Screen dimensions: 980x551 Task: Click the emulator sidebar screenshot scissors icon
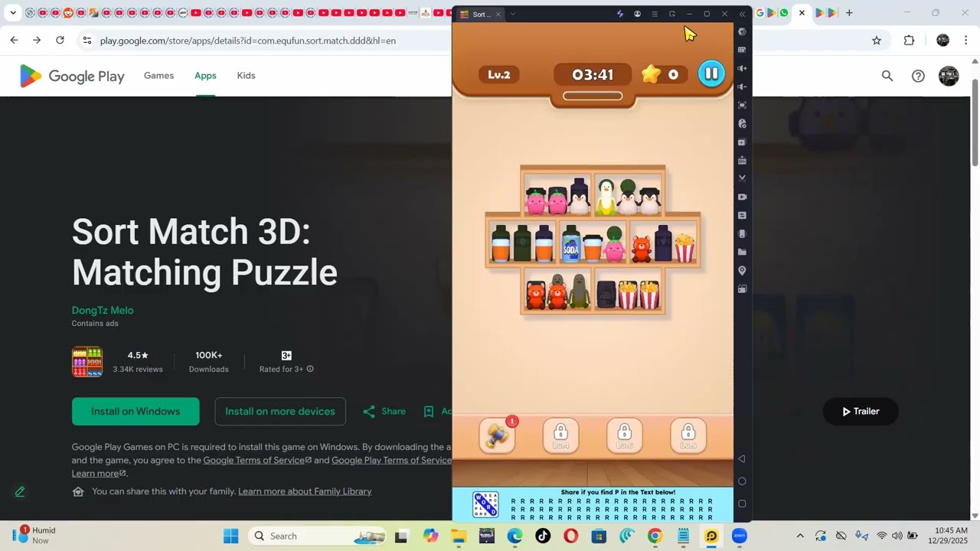click(x=742, y=178)
